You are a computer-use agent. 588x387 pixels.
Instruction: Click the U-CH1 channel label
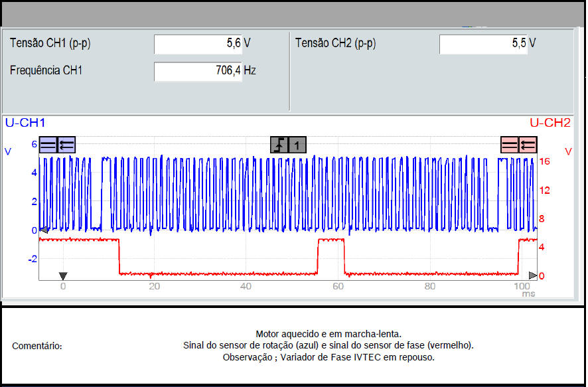25,123
